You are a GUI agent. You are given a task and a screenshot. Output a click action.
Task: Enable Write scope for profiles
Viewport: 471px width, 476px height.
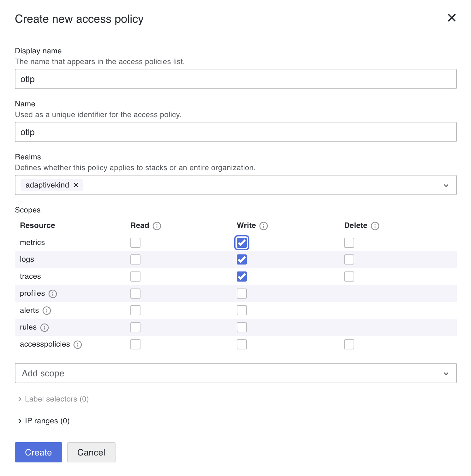[x=242, y=294]
